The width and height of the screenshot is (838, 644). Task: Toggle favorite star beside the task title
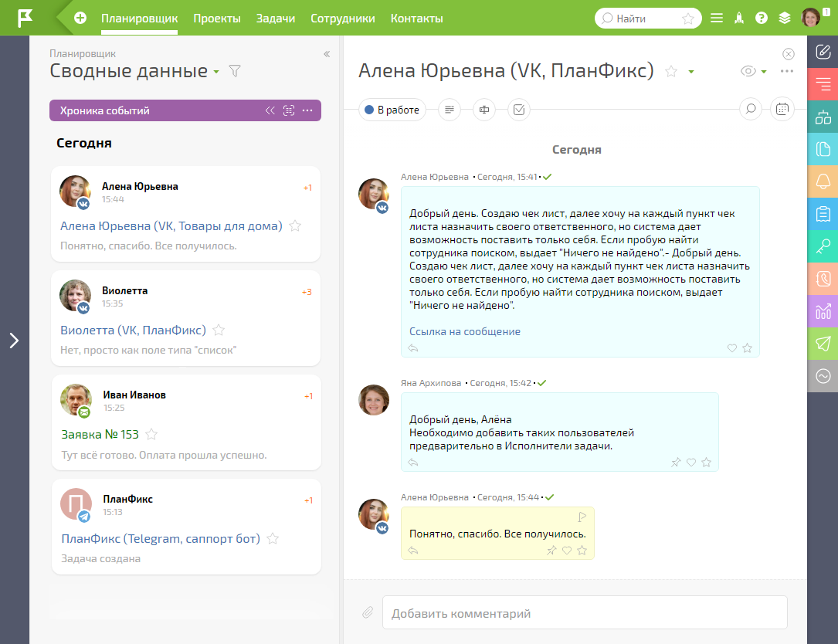pos(671,71)
